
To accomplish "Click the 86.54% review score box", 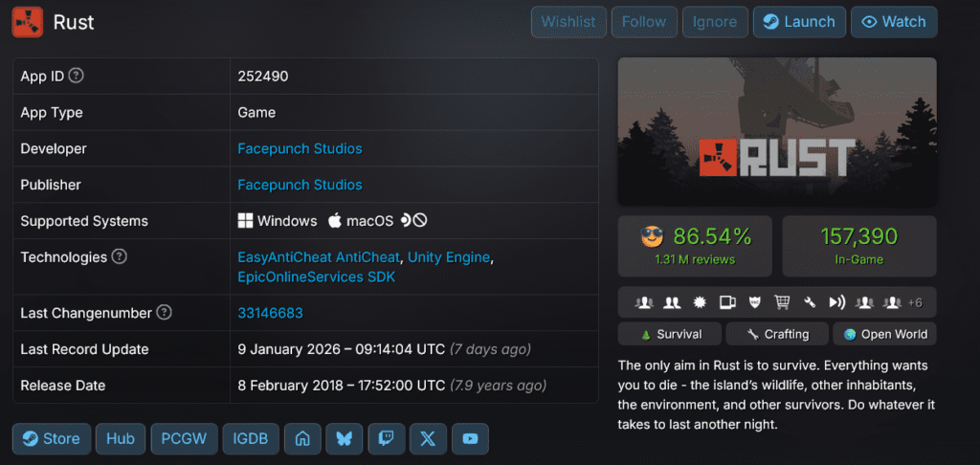I will point(695,246).
